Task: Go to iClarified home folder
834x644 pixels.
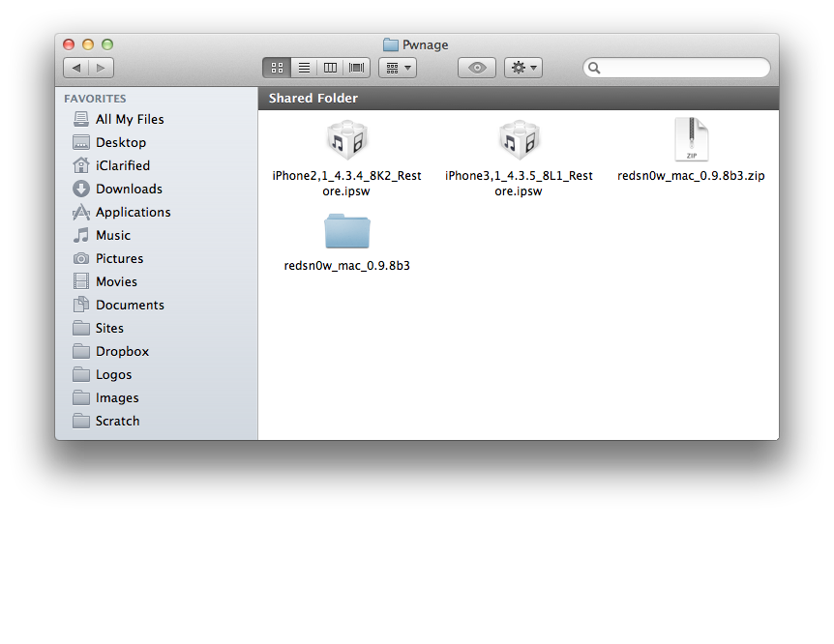Action: 122,165
